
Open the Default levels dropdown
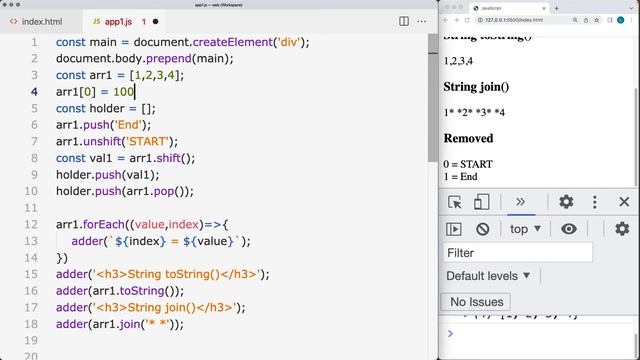488,276
